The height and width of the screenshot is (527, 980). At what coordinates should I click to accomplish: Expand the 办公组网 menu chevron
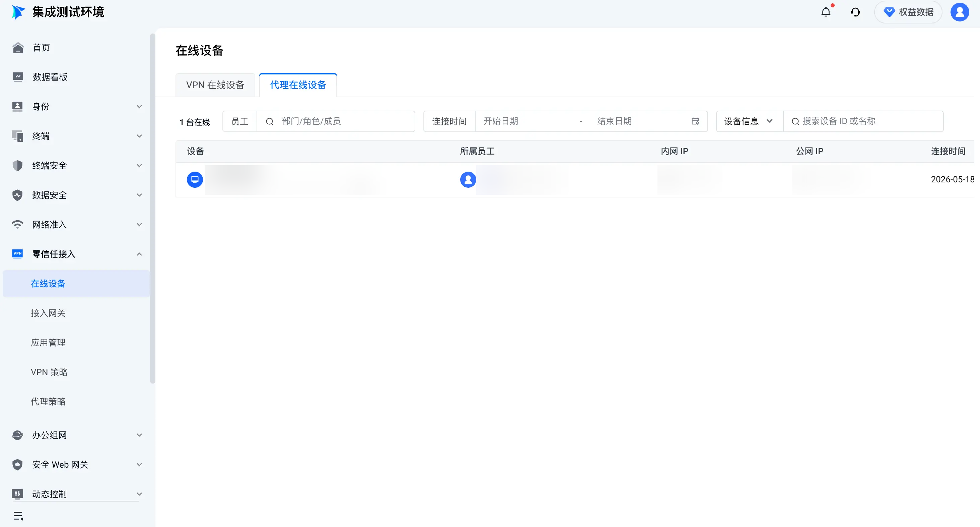[x=139, y=435]
